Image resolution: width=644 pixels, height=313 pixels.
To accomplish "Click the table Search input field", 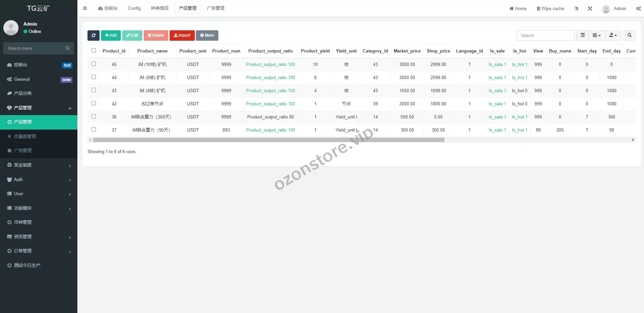I will coord(545,36).
